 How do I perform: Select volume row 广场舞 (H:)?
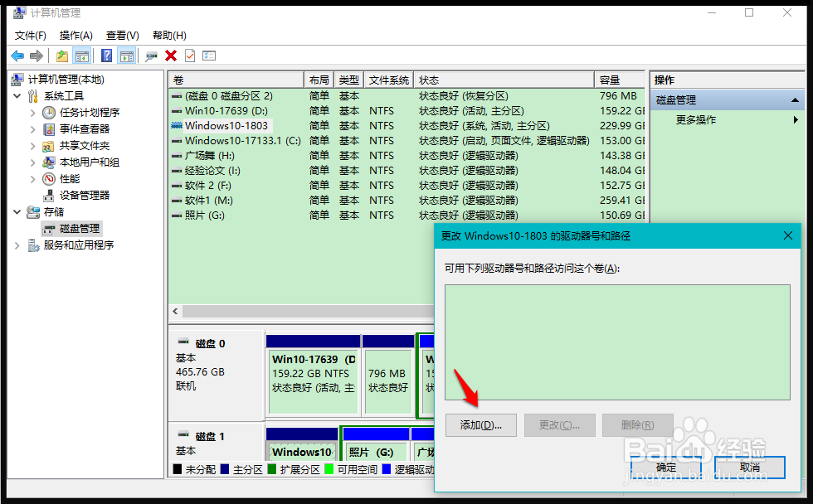point(407,155)
